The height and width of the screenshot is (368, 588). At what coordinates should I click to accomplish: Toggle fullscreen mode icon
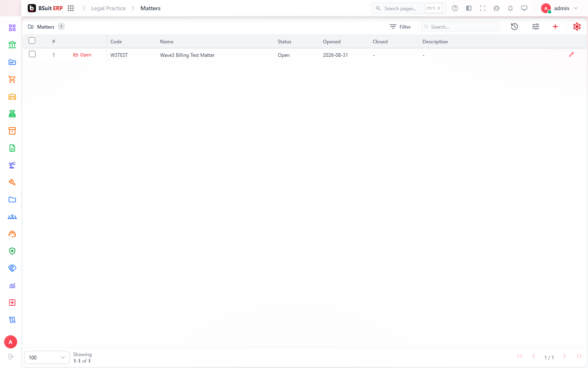[483, 8]
